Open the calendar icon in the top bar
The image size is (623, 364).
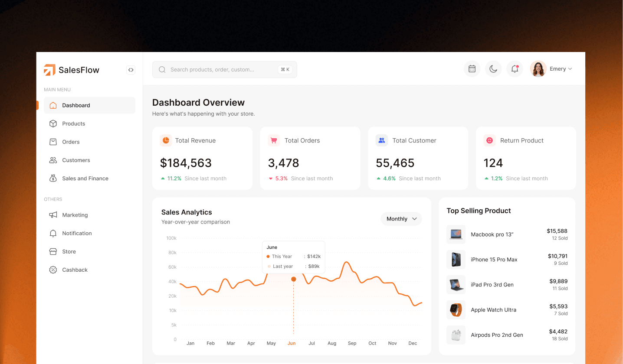472,68
